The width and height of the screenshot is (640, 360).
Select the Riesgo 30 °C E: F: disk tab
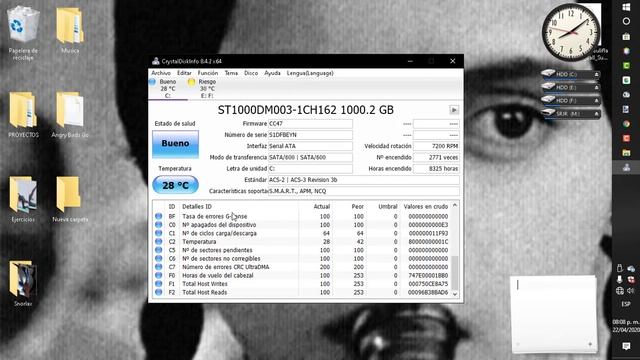(207, 89)
